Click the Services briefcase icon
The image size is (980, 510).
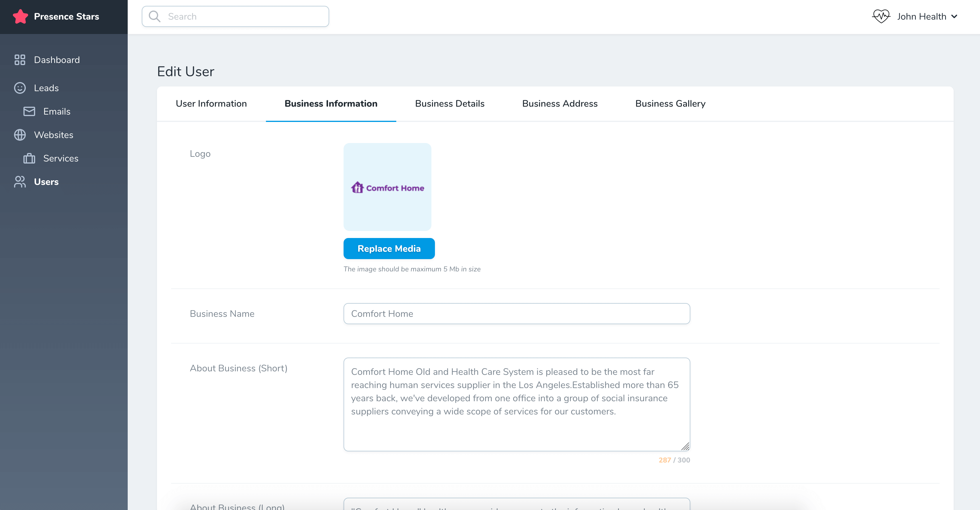tap(30, 158)
